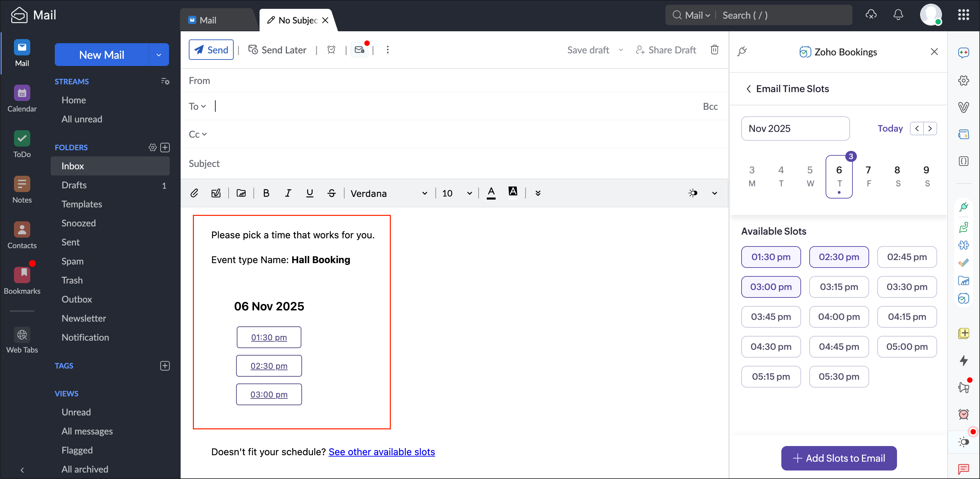This screenshot has height=479, width=980.
Task: Click the reminder alarm clock icon
Action: click(331, 50)
